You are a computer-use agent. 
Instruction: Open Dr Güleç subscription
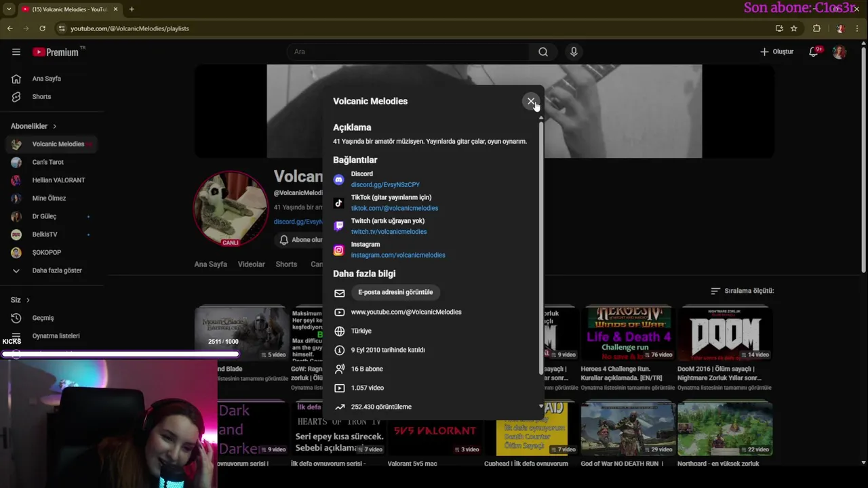coord(52,217)
